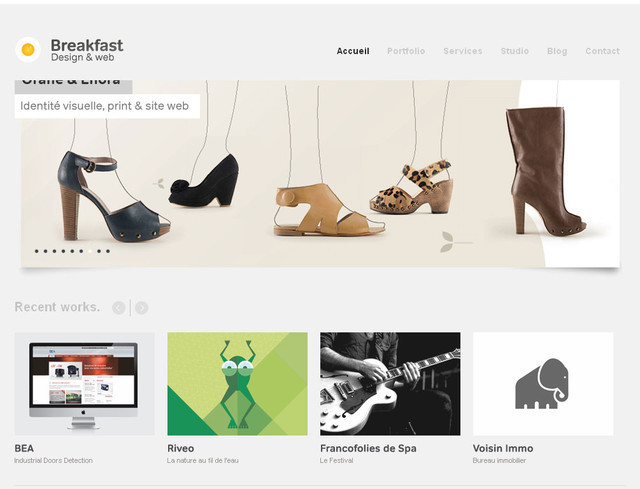Click the Riveo project title link

tap(181, 448)
